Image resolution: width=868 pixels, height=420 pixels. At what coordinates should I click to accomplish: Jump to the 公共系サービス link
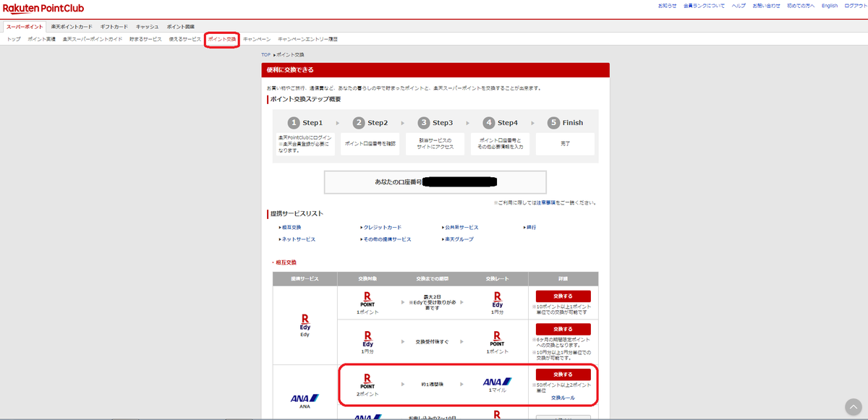pos(461,228)
